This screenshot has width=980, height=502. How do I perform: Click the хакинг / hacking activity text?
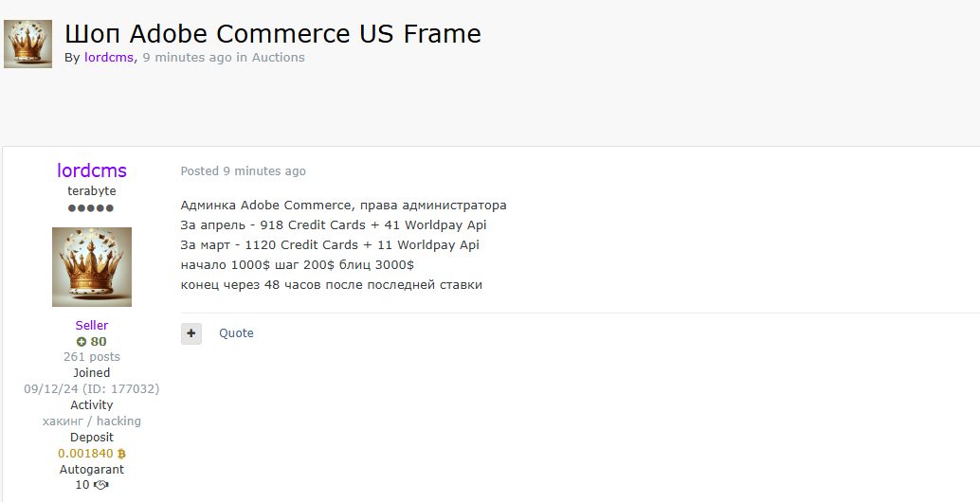92,421
